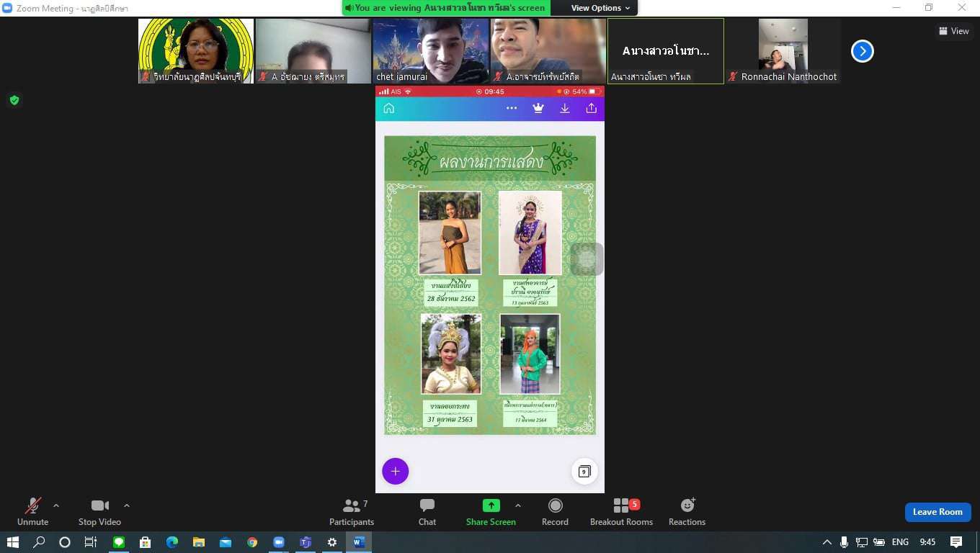
Task: Open Microsoft Word from the taskbar
Action: click(x=359, y=542)
